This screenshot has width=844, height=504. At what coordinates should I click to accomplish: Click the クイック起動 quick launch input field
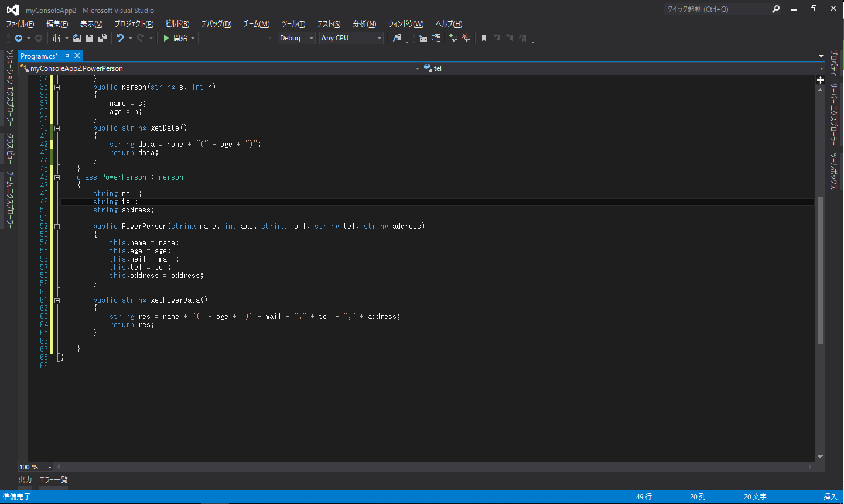click(x=717, y=9)
